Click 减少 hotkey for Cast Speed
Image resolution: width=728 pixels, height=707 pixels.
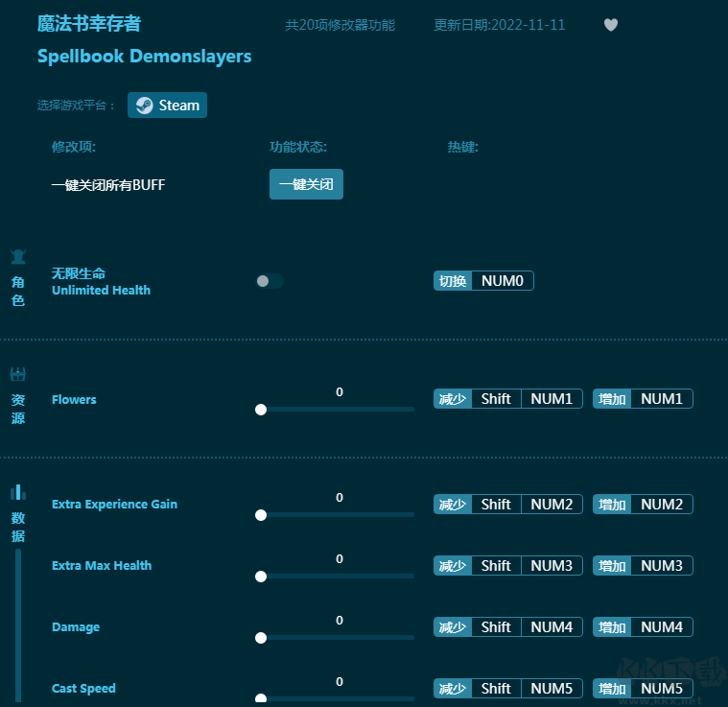(507, 689)
